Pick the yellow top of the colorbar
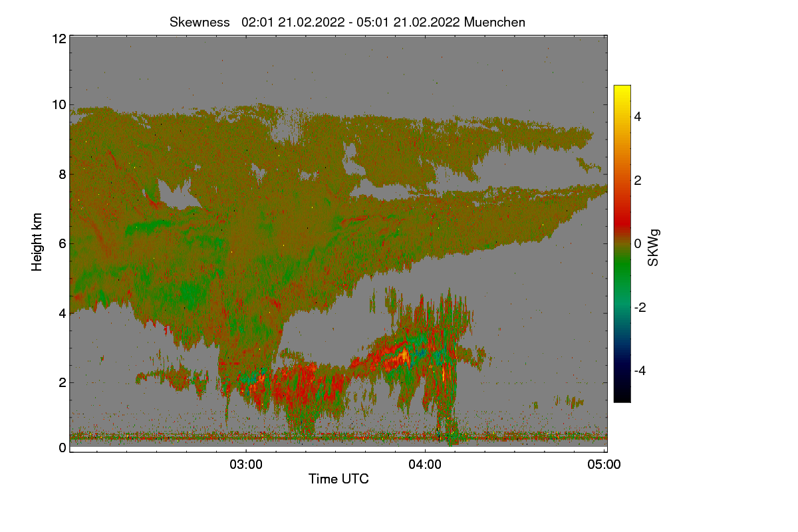This screenshot has height=532, width=798. click(x=622, y=90)
